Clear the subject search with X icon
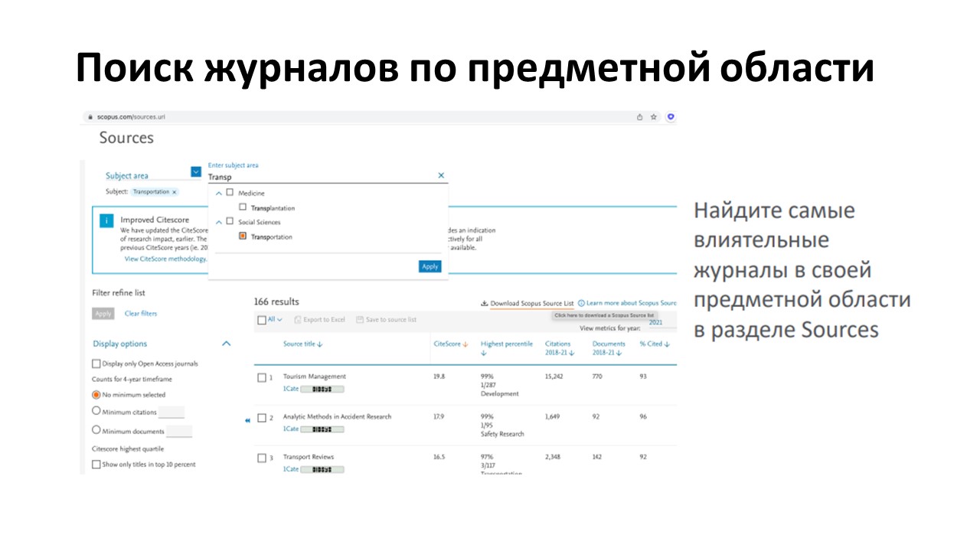Image resolution: width=980 pixels, height=551 pixels. (x=441, y=176)
